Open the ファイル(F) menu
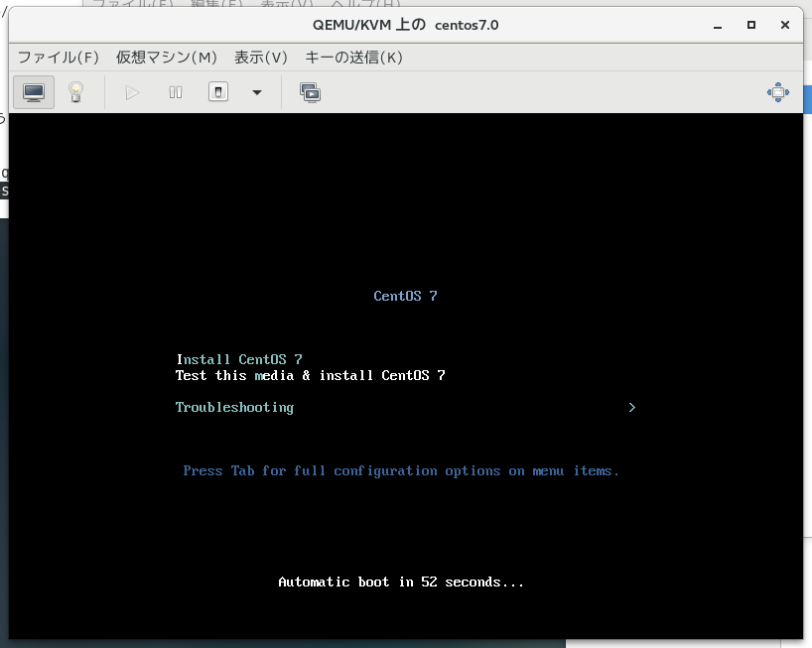The height and width of the screenshot is (648, 812). coord(58,57)
